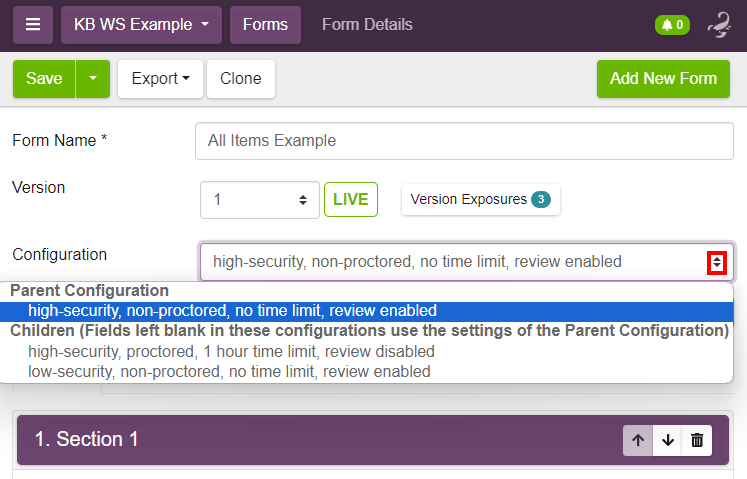Click the Configuration dropdown arrows
The image size is (747, 479).
pos(717,263)
